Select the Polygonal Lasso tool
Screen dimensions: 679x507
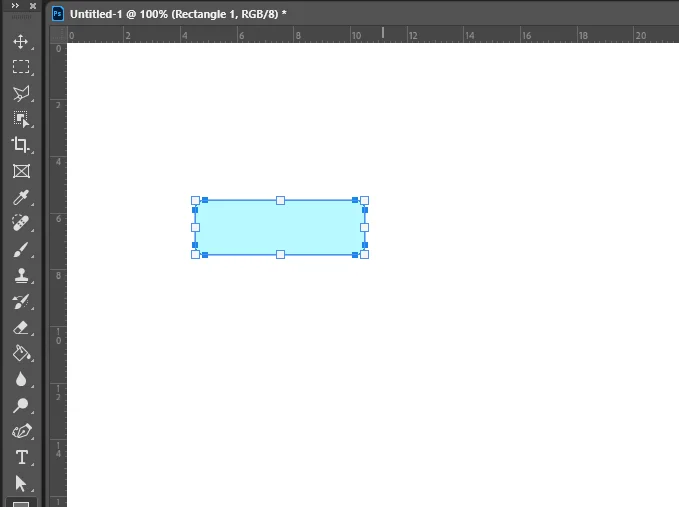coord(21,93)
